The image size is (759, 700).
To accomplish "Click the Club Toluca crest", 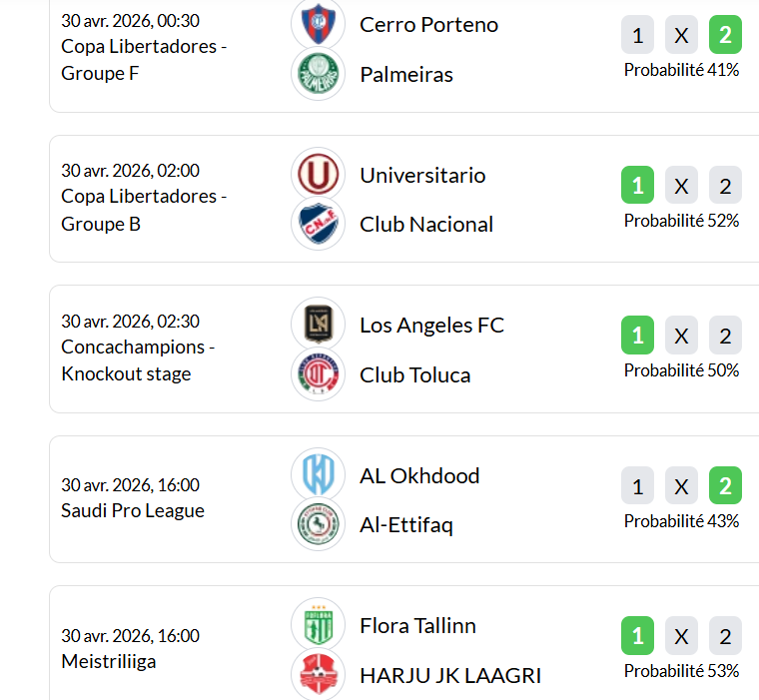I will pos(318,374).
